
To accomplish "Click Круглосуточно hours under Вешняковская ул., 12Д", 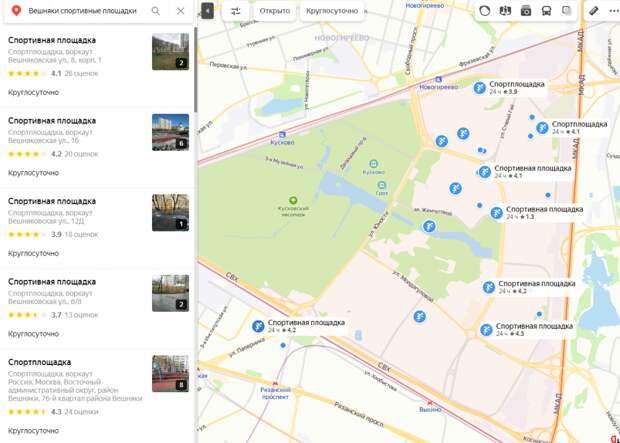I will pos(34,253).
